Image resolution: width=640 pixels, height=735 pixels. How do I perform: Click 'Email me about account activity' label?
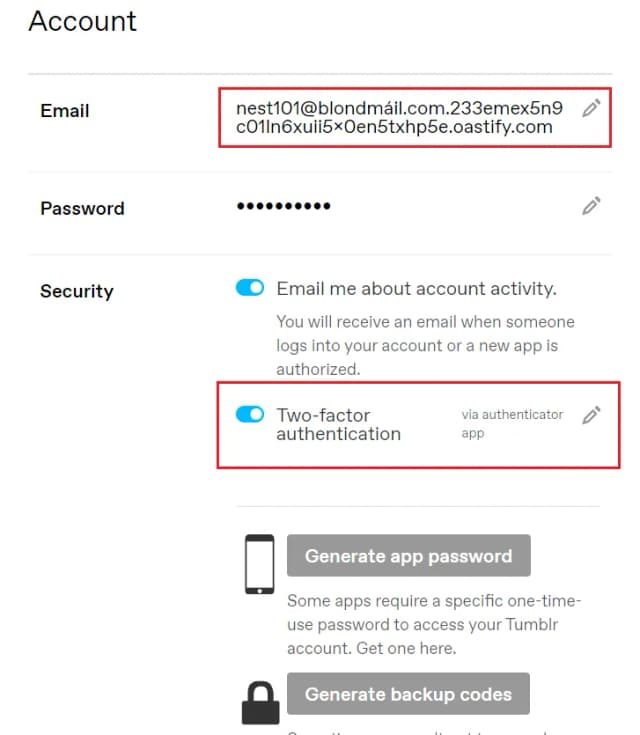(x=415, y=289)
